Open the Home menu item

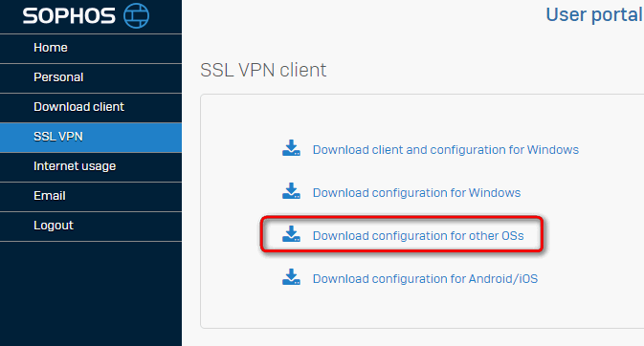[91, 49]
